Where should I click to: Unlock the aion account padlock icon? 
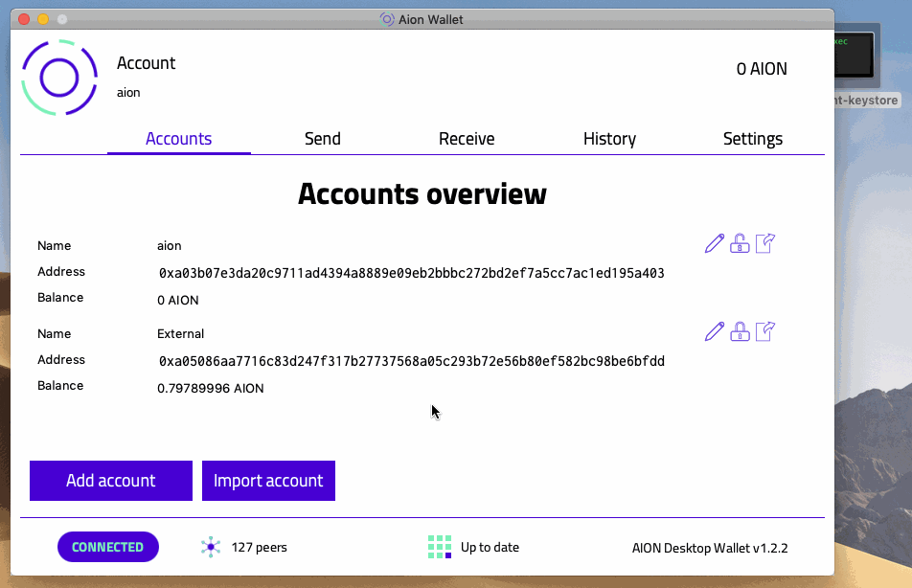740,243
